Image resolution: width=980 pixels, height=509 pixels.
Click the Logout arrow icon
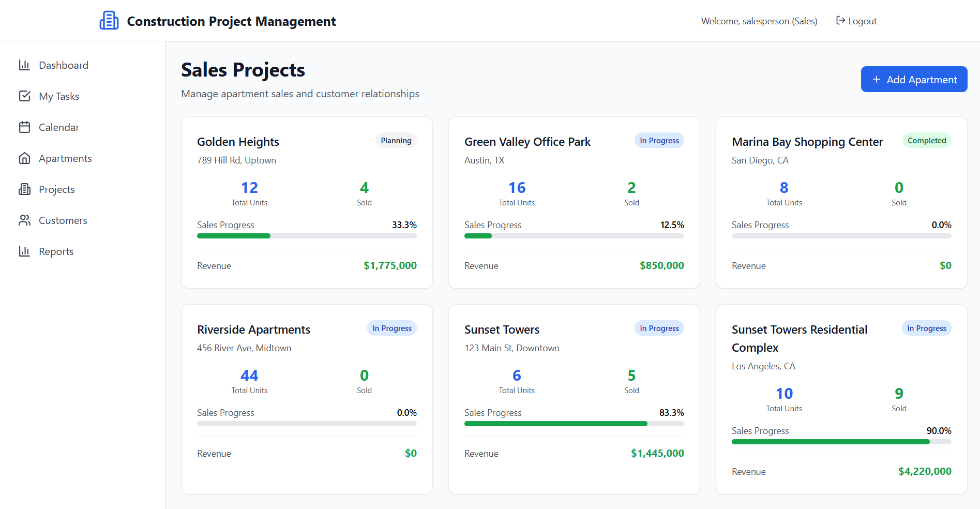(x=840, y=21)
